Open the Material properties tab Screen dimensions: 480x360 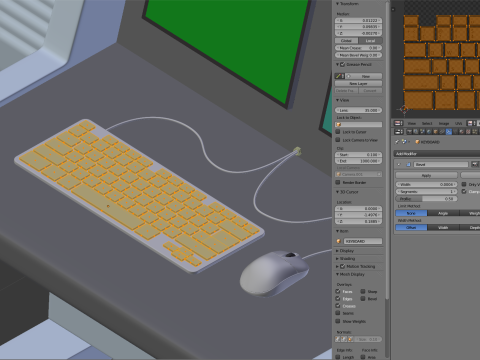pyautogui.click(x=462, y=131)
